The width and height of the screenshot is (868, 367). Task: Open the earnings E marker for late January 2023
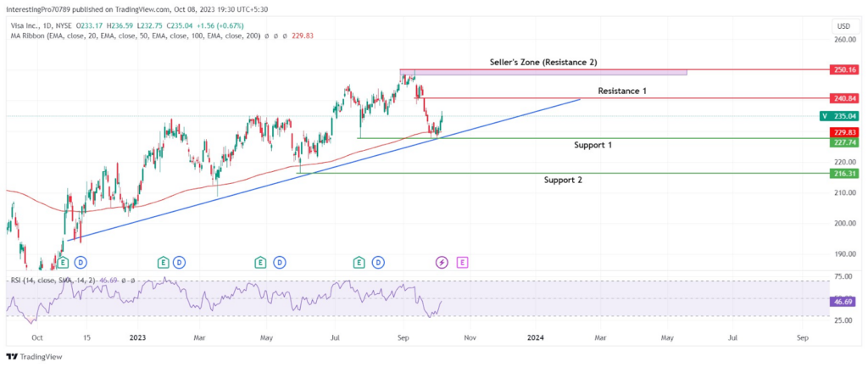(163, 262)
